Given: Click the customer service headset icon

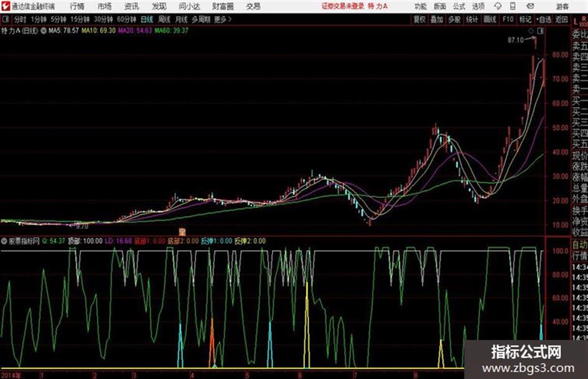Looking at the screenshot, I should pos(498,6).
